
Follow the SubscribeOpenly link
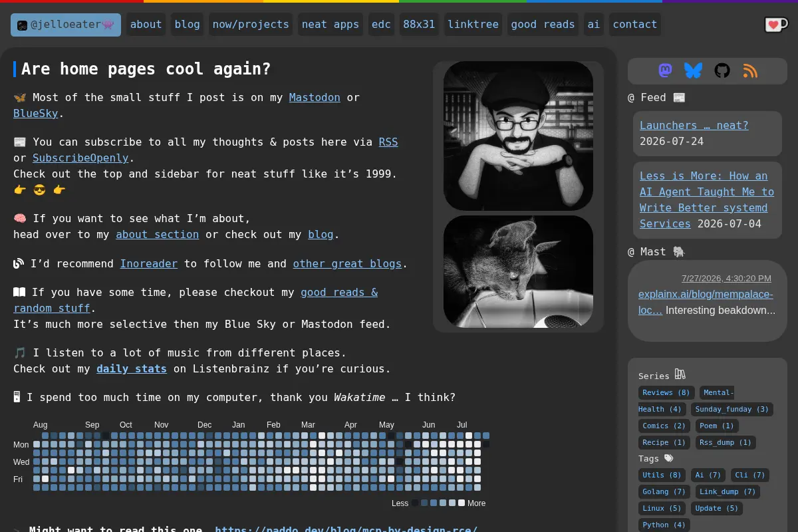pyautogui.click(x=80, y=158)
